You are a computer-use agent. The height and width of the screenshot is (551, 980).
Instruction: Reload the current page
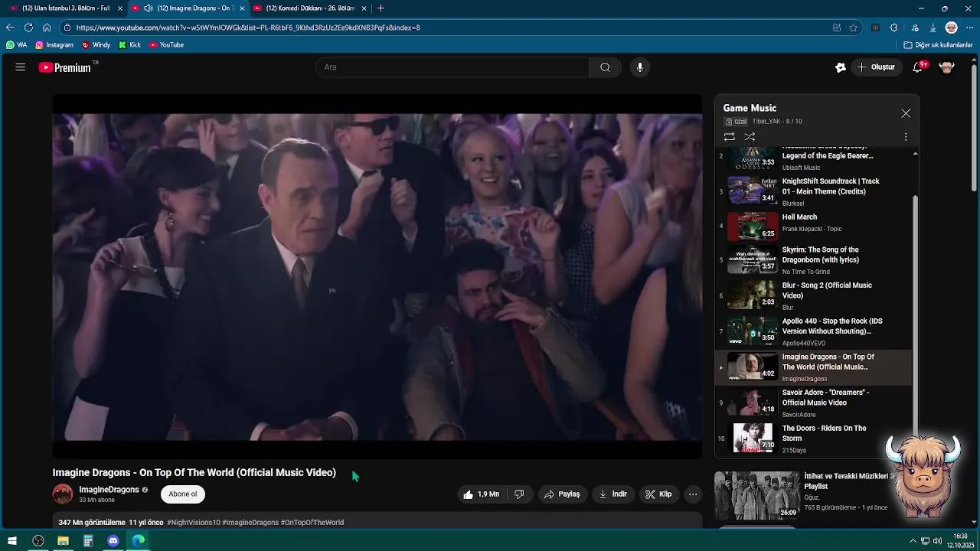click(28, 28)
